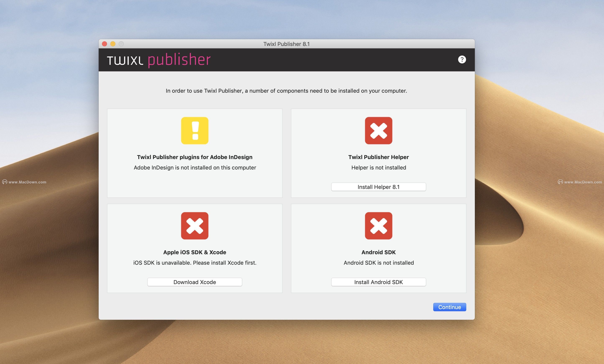Install Helper 8.1
The width and height of the screenshot is (604, 364).
coord(378,187)
